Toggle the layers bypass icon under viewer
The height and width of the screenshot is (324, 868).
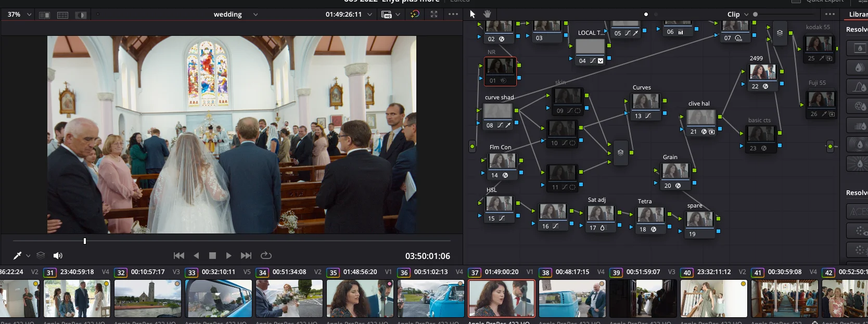(x=41, y=255)
